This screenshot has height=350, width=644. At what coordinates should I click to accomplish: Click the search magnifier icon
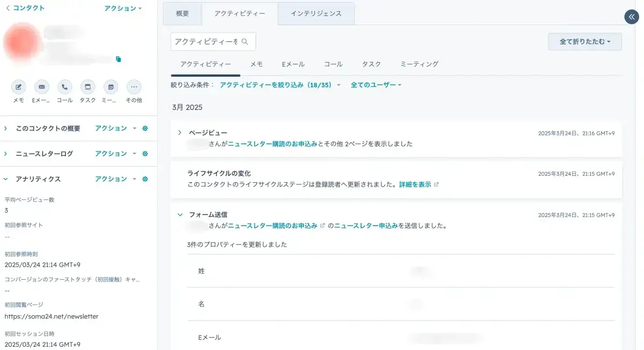(x=245, y=41)
